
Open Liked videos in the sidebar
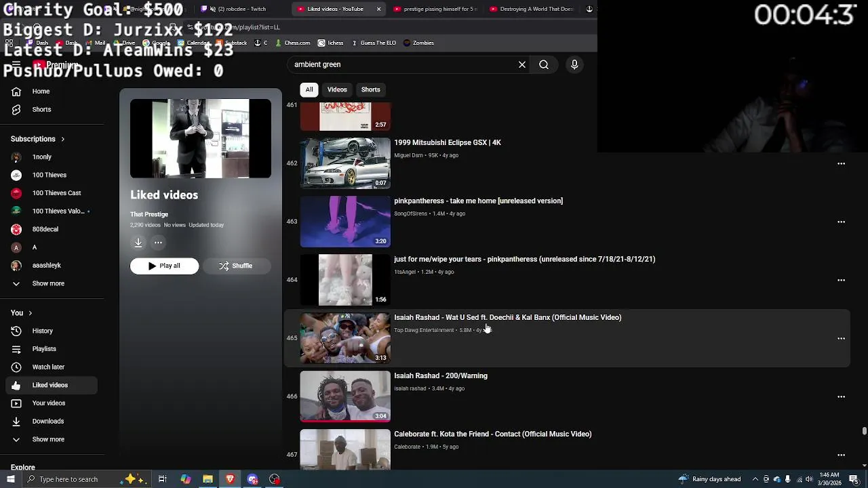coord(52,385)
